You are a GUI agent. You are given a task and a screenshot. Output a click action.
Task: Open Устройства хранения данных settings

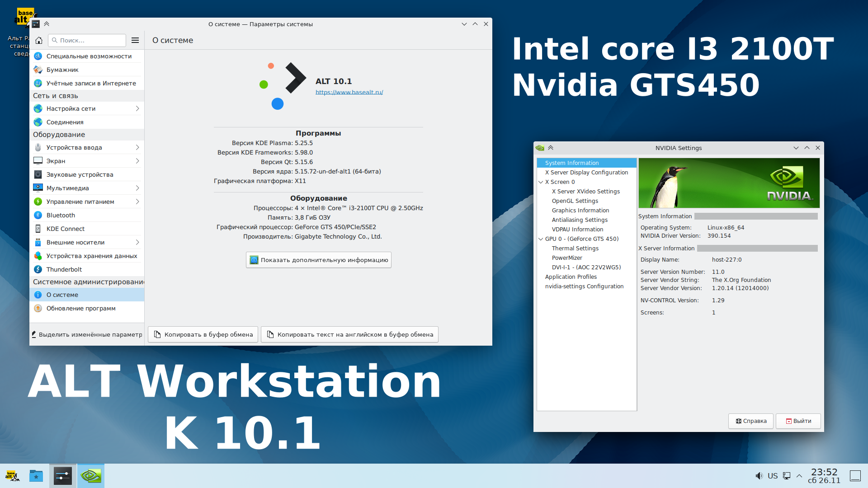pyautogui.click(x=92, y=255)
